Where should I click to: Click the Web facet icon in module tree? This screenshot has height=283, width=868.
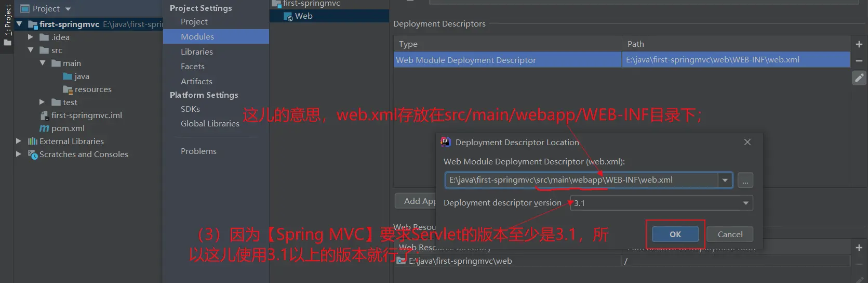[x=289, y=17]
